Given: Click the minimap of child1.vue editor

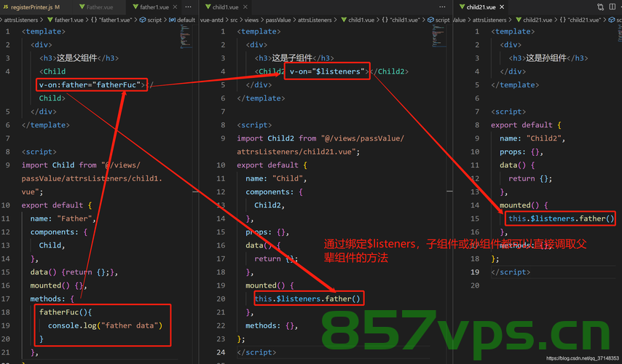Looking at the screenshot, I should 438,36.
